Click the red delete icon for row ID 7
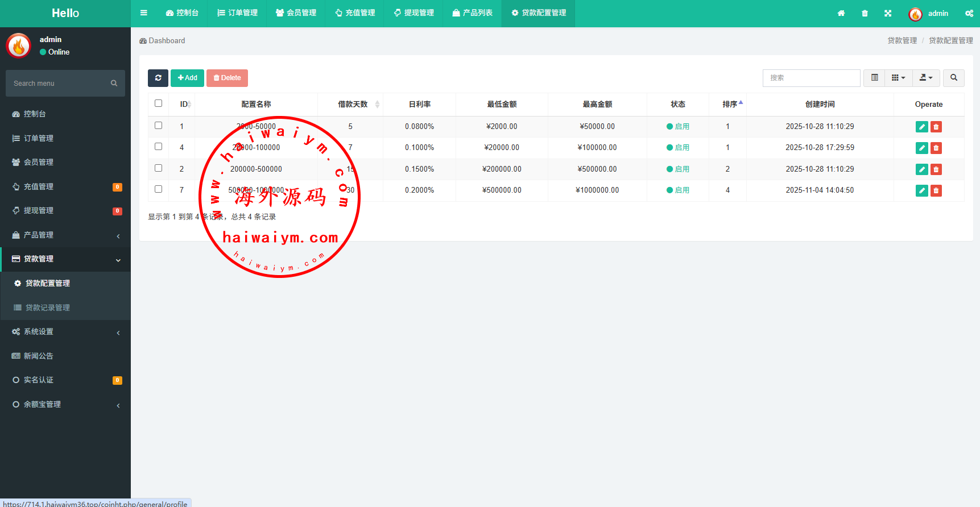Viewport: 980px width, 507px height. point(936,191)
